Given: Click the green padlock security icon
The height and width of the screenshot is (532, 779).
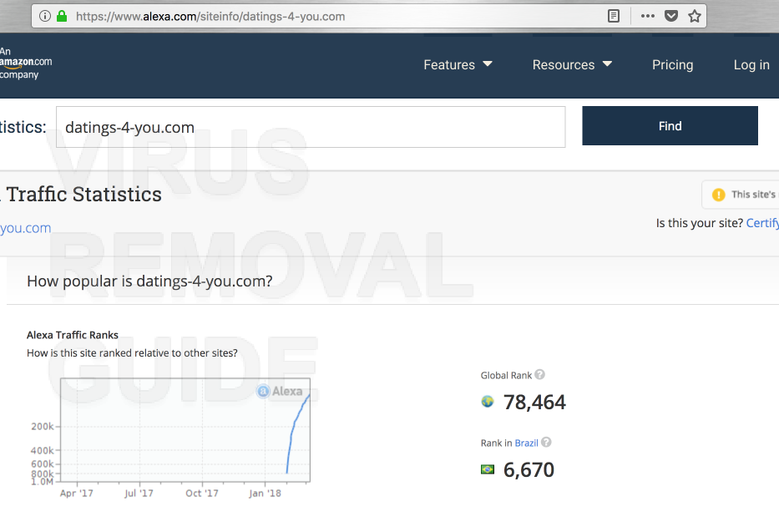Looking at the screenshot, I should click(x=62, y=17).
